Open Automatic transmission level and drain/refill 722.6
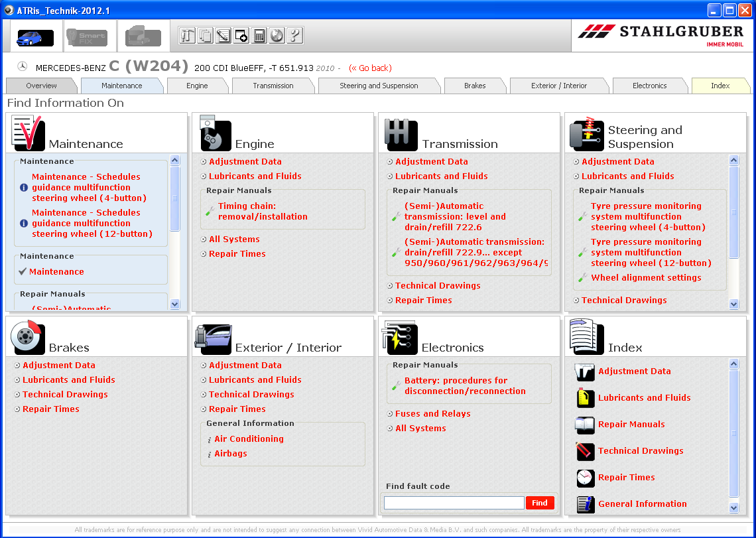The width and height of the screenshot is (756, 538). point(455,217)
